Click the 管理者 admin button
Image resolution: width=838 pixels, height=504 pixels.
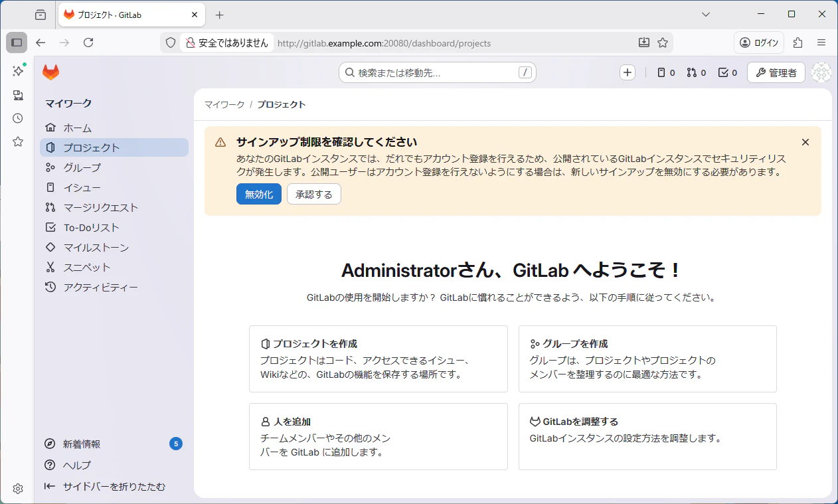[x=776, y=72]
